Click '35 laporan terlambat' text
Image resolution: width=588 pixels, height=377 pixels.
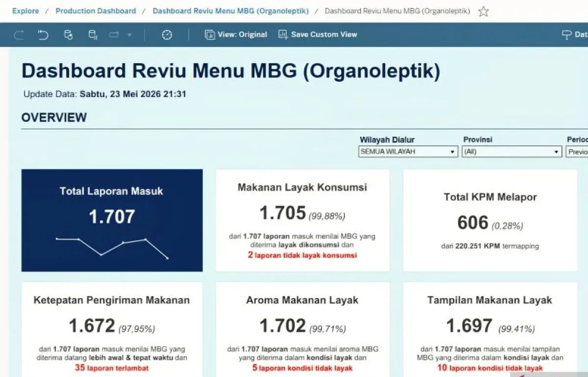(112, 367)
